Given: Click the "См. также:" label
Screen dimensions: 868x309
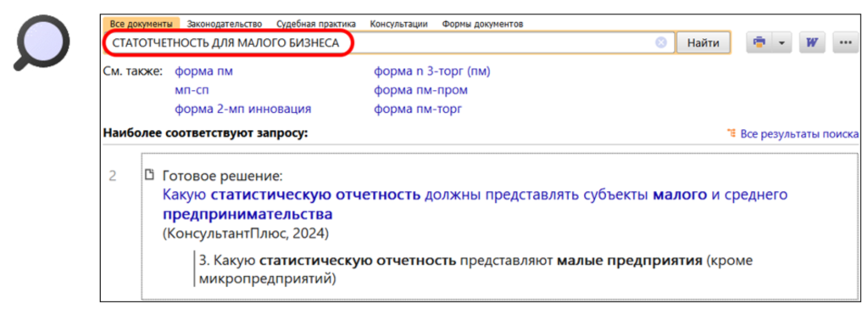Looking at the screenshot, I should (x=133, y=71).
